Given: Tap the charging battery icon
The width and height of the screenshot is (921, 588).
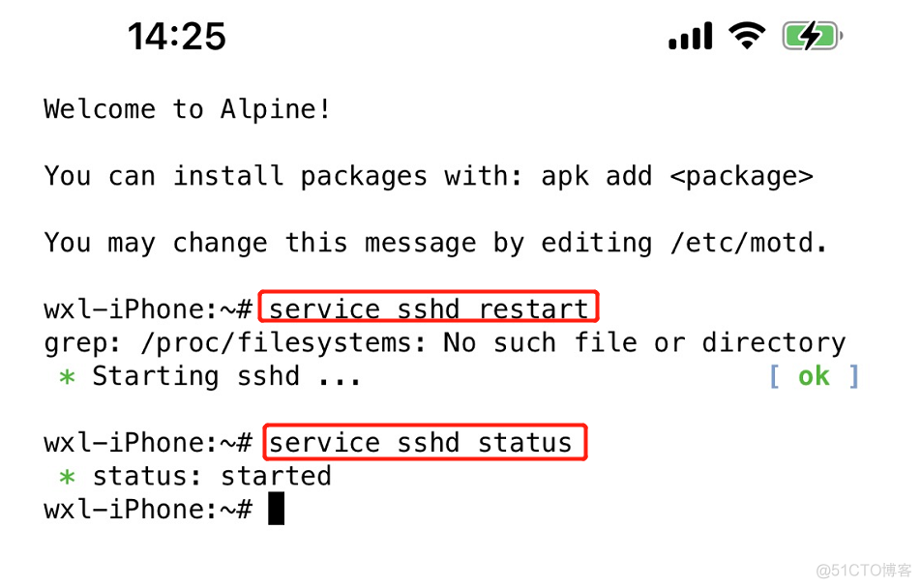Looking at the screenshot, I should click(813, 36).
